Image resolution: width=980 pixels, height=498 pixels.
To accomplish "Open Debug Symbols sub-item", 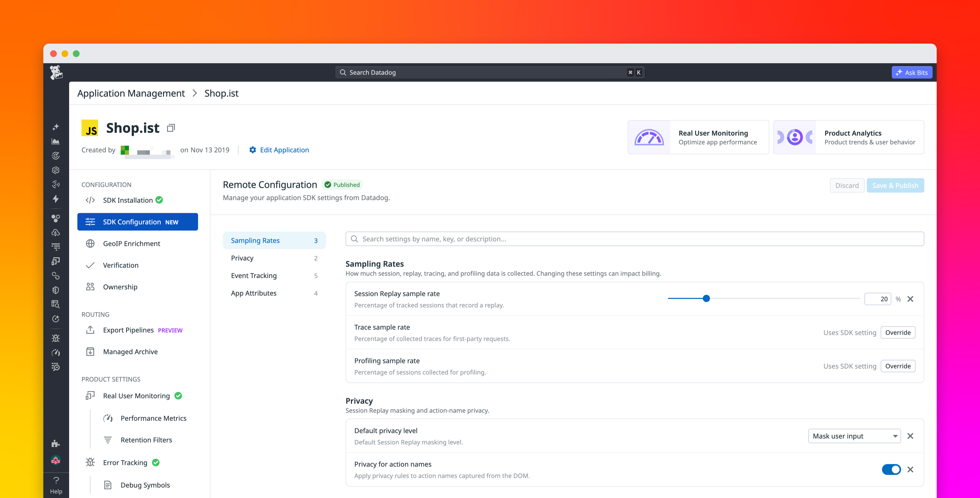I will pyautogui.click(x=146, y=485).
